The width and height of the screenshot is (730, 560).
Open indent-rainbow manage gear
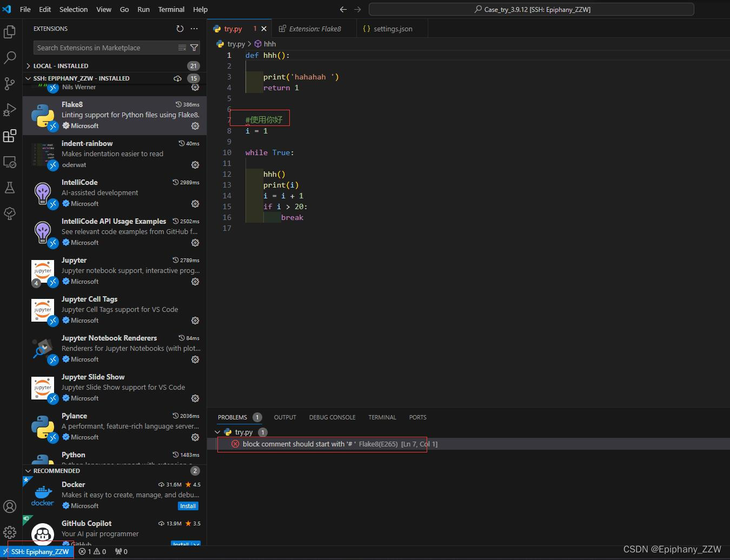point(195,165)
